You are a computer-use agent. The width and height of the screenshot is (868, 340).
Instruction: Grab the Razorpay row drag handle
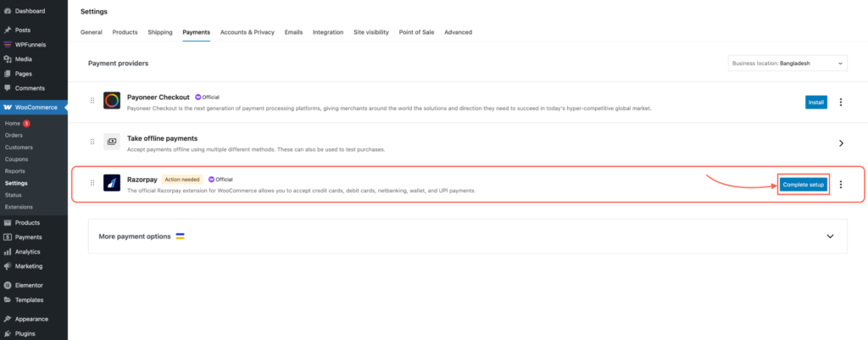click(x=92, y=183)
